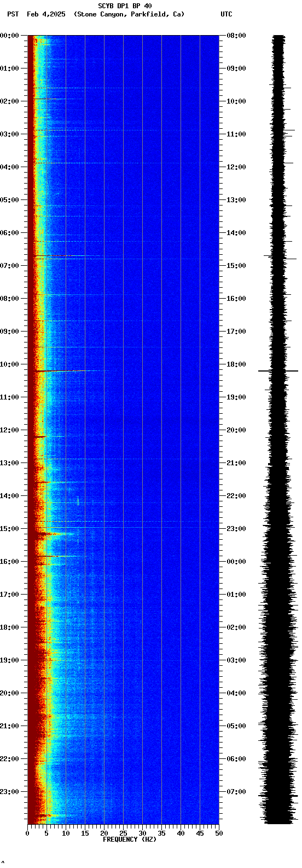
Task: Click the UTC time label '22:00'
Action: (x=236, y=496)
